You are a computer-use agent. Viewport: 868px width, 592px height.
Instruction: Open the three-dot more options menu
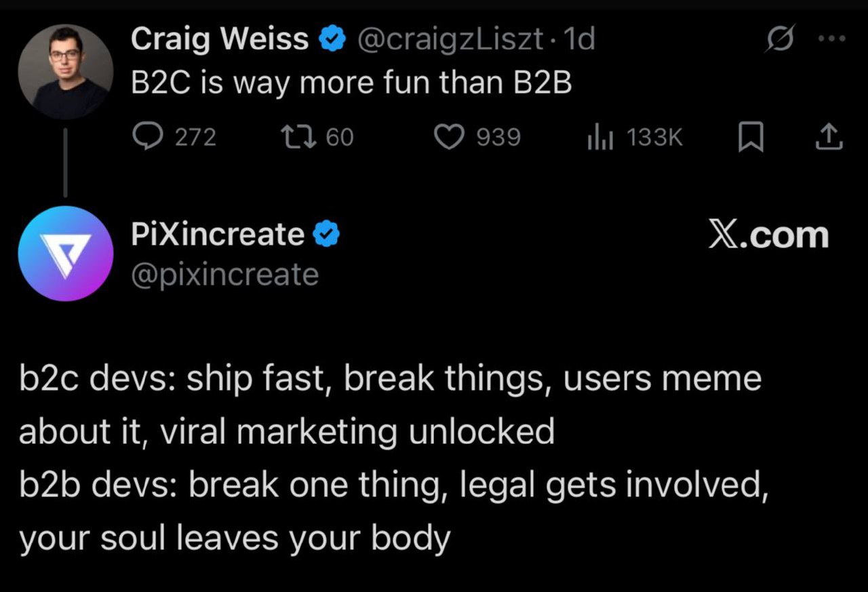(x=832, y=39)
